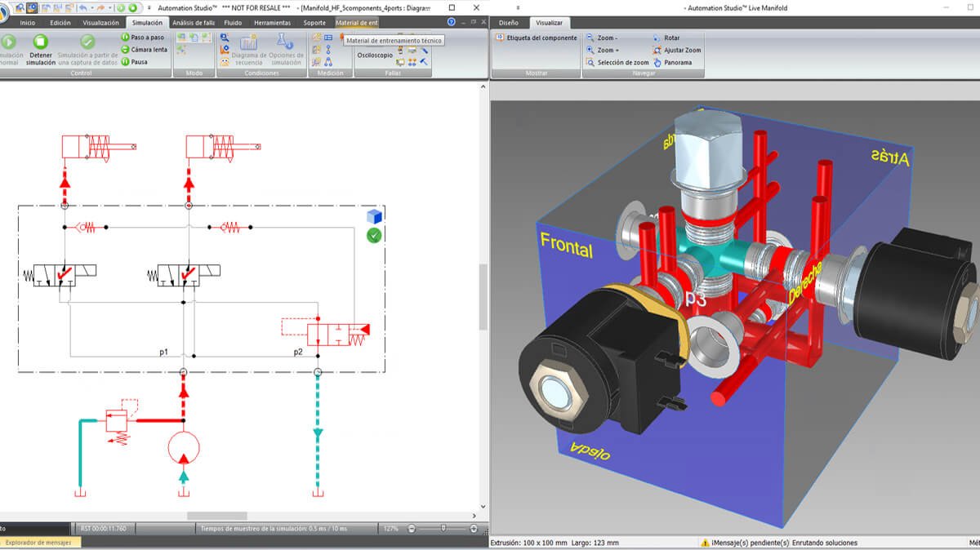Screen dimensions: 980x550
Task: Click the Paso a paso simulation icon
Action: point(125,38)
